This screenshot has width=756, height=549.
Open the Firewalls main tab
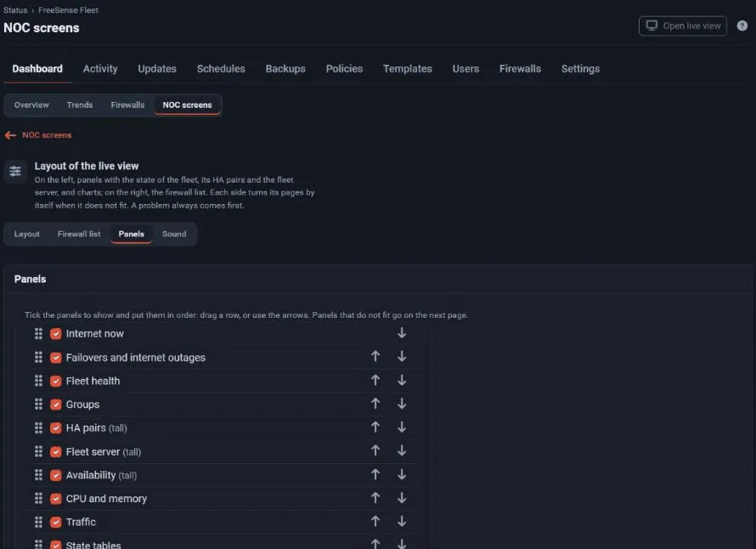(520, 69)
